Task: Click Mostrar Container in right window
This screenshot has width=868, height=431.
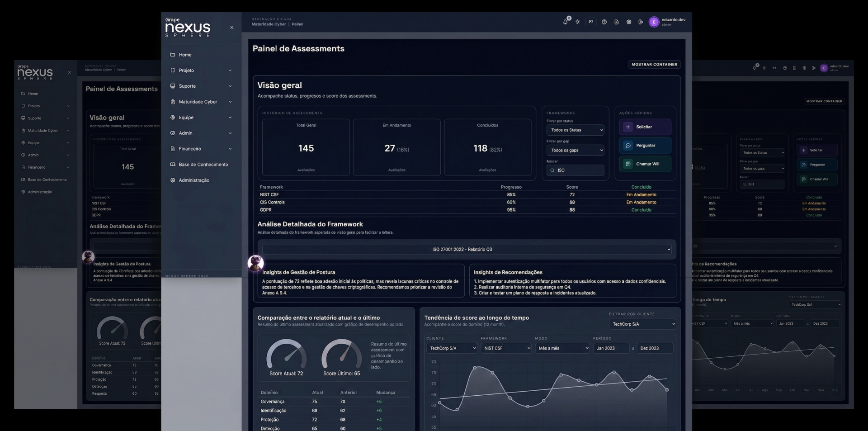Action: (x=824, y=101)
